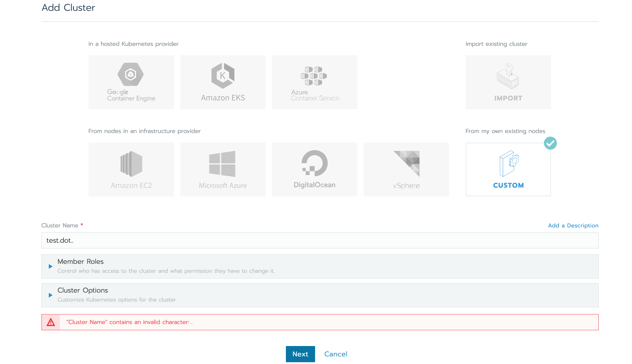Click 'From nodes in an infrastructure provider' text

coord(144,131)
